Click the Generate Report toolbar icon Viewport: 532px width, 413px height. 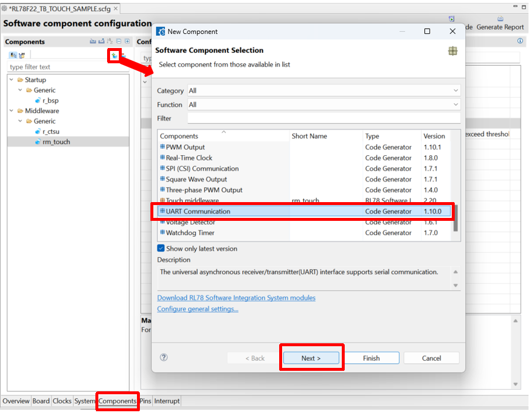click(500, 19)
